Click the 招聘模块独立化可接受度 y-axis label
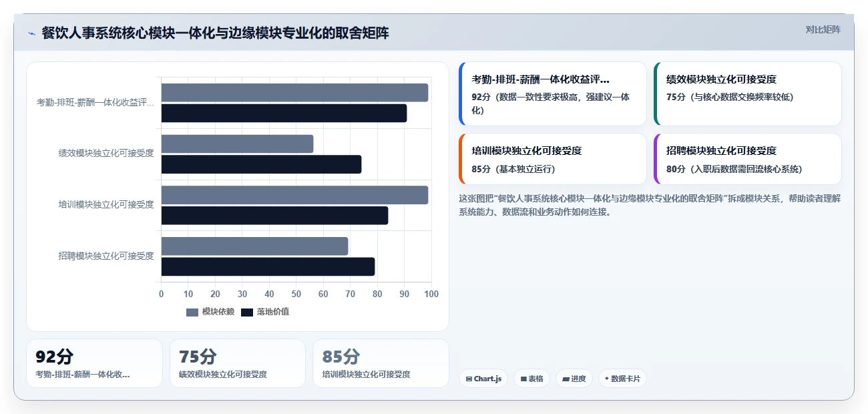The image size is (868, 414). tap(106, 256)
